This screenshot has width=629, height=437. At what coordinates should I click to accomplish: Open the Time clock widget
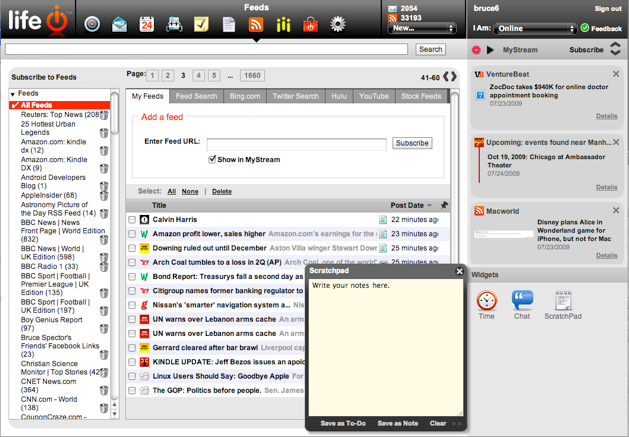(x=486, y=301)
